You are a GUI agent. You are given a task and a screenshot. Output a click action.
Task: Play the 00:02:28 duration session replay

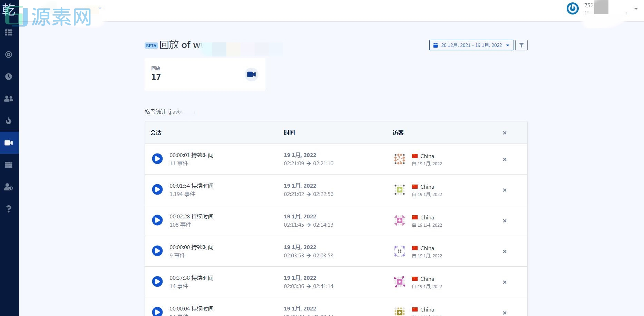point(157,220)
